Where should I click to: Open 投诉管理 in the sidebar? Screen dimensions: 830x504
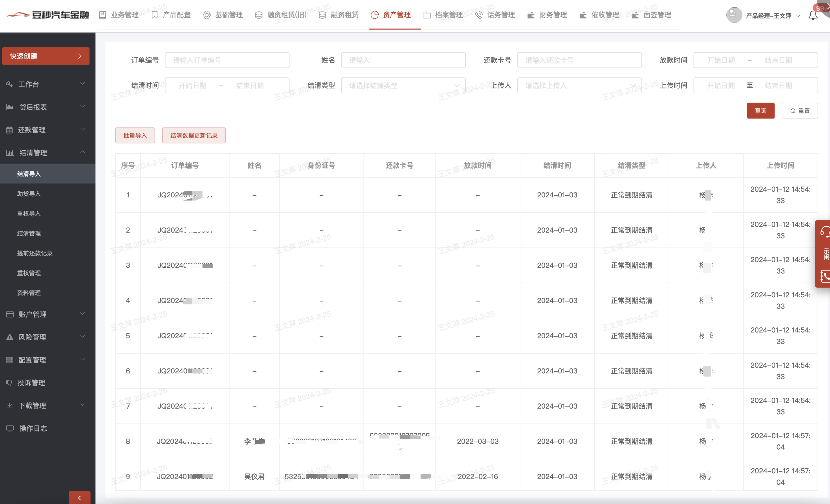click(x=31, y=383)
